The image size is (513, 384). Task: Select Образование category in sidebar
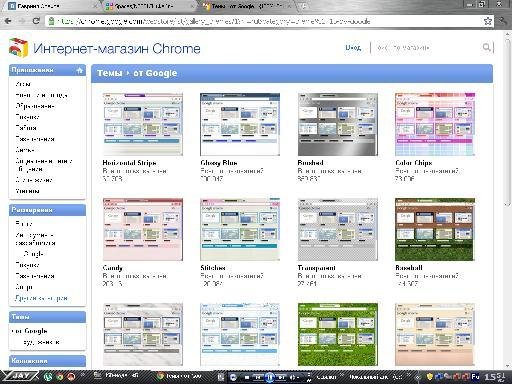click(x=35, y=106)
